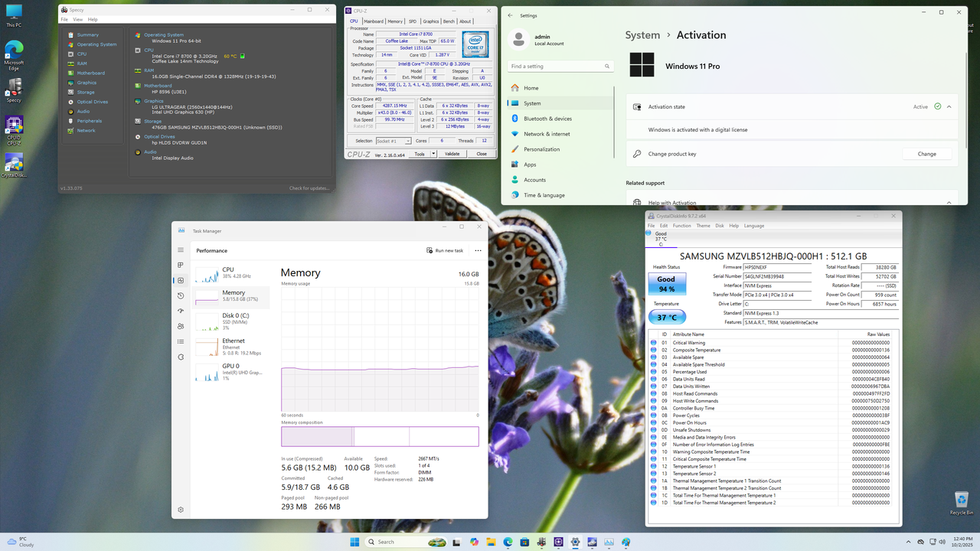Select Network in Speccy sidebar
Image resolution: width=980 pixels, height=551 pixels.
tap(86, 130)
